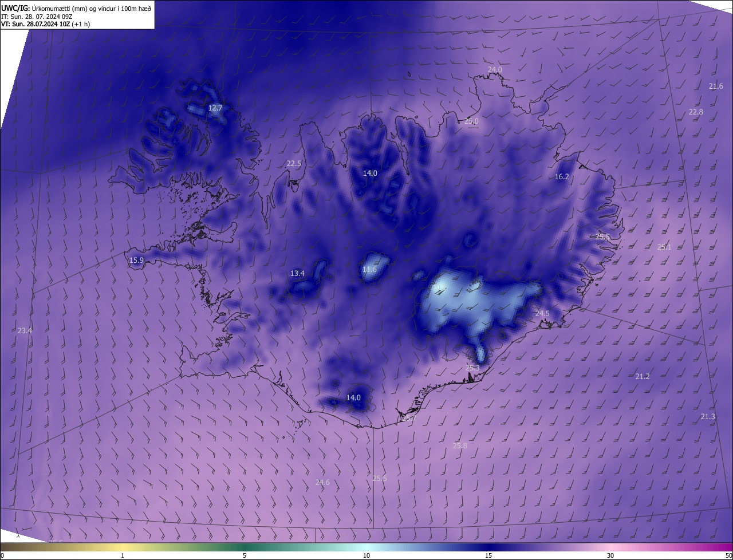Select the 11.6 value label
The width and height of the screenshot is (733, 560).
[370, 270]
